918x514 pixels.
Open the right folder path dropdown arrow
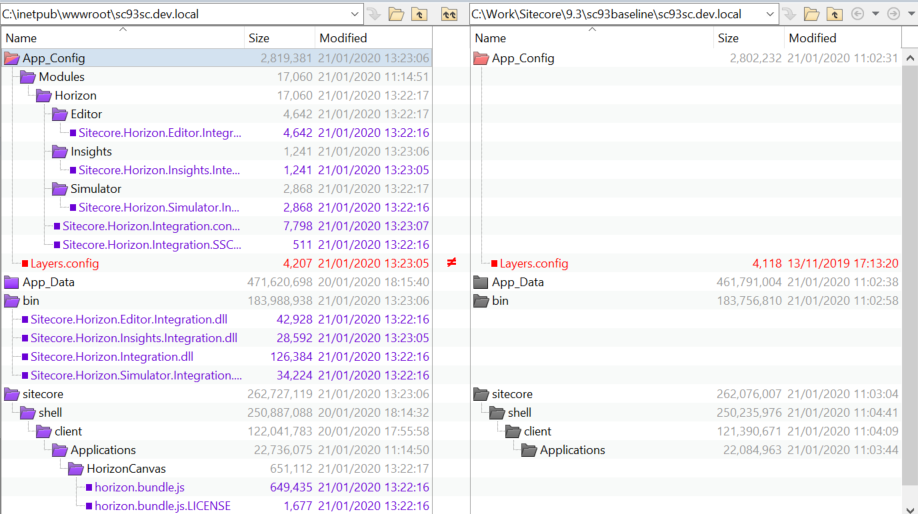coord(770,14)
